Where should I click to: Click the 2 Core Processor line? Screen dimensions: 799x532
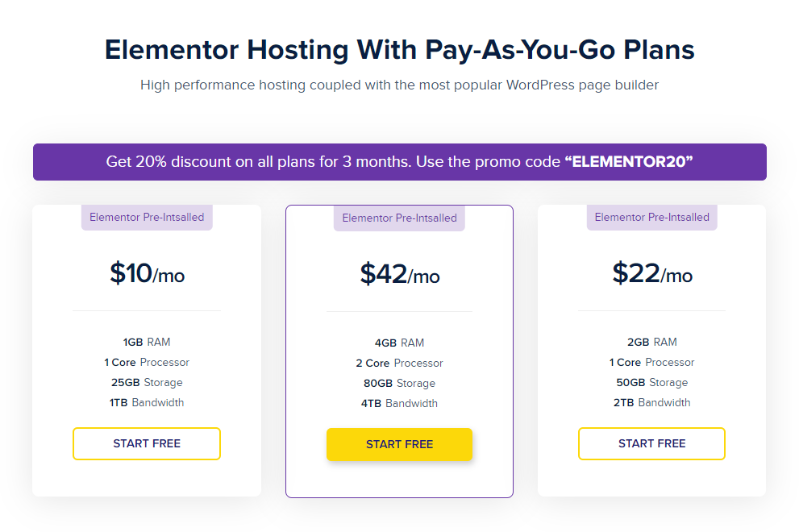[399, 363]
